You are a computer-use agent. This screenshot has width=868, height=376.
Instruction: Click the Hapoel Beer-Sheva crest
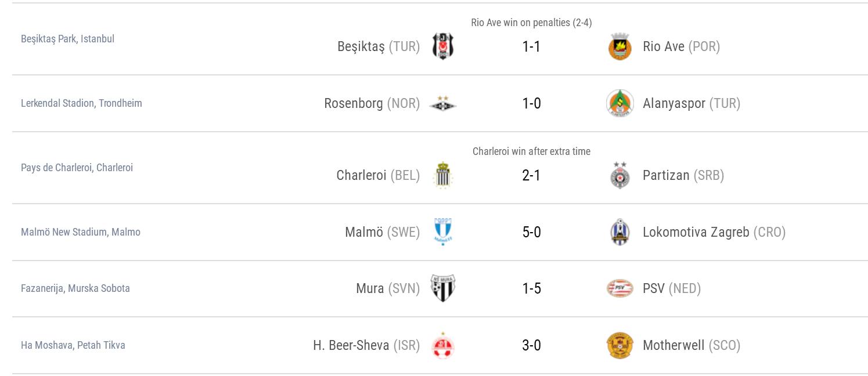coord(443,346)
